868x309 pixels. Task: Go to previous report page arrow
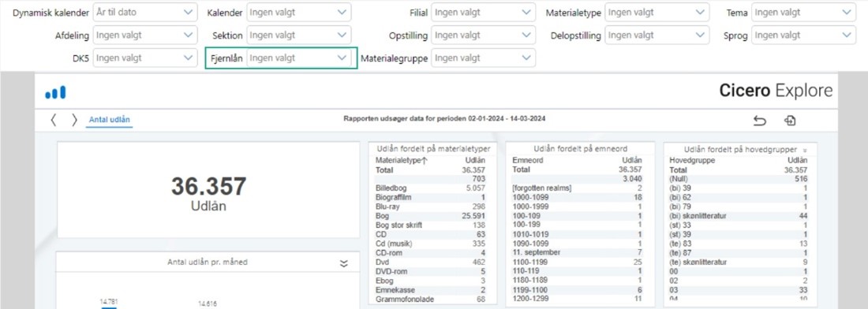(53, 120)
